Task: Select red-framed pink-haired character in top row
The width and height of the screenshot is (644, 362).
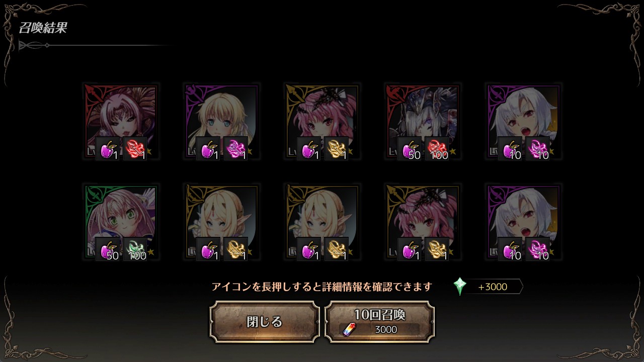Action: pos(121,121)
